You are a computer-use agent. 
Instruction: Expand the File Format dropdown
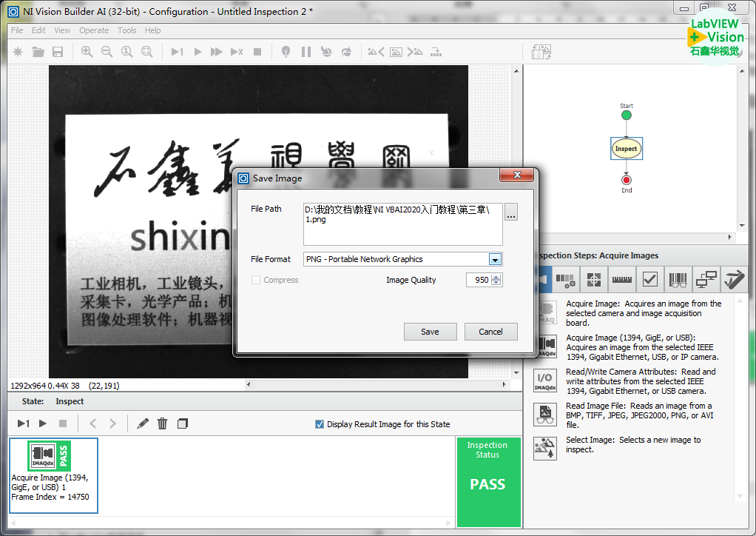tap(495, 260)
